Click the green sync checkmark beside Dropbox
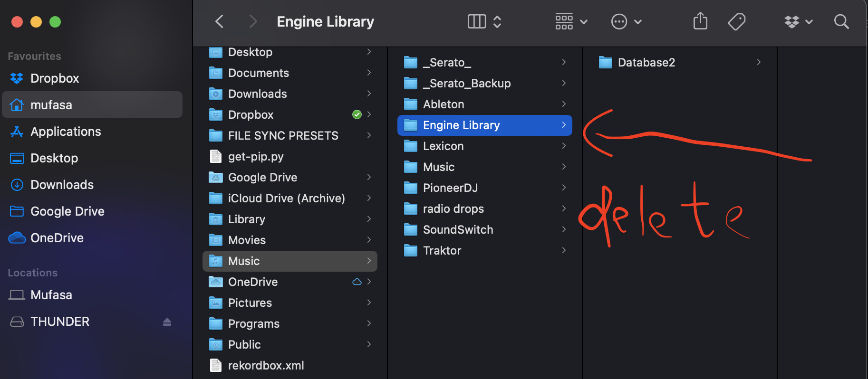Viewport: 868px width, 379px height. coord(357,114)
